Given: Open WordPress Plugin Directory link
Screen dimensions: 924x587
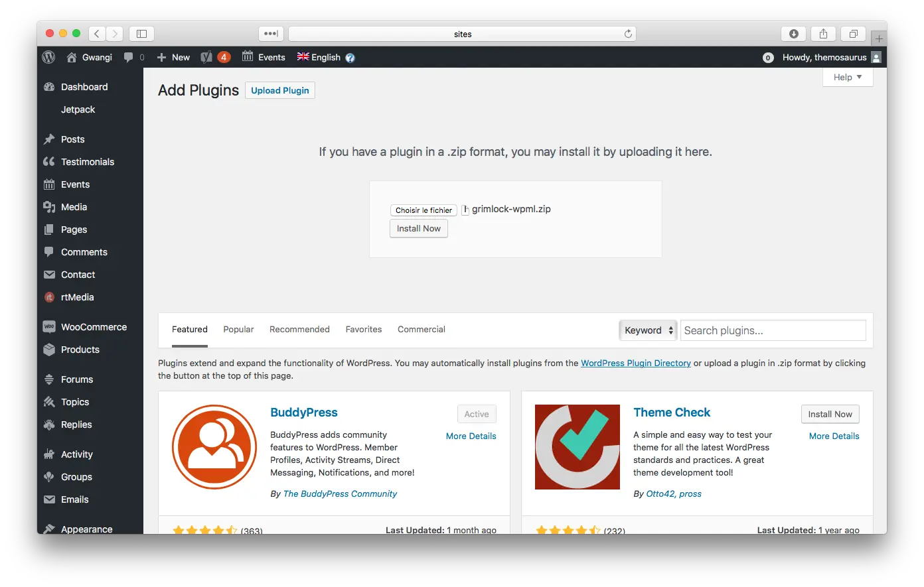Looking at the screenshot, I should [x=636, y=363].
